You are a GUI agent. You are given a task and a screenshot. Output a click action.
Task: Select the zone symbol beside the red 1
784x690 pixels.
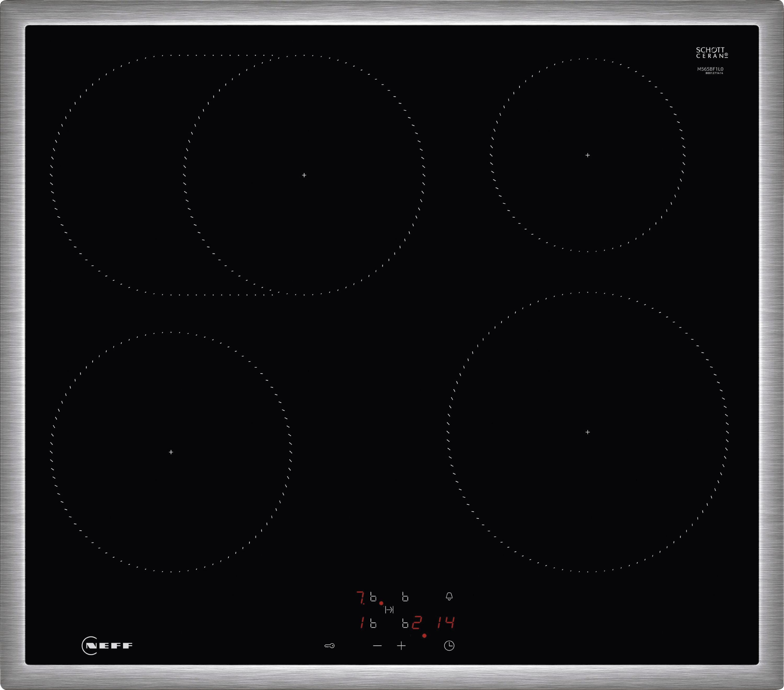click(373, 623)
